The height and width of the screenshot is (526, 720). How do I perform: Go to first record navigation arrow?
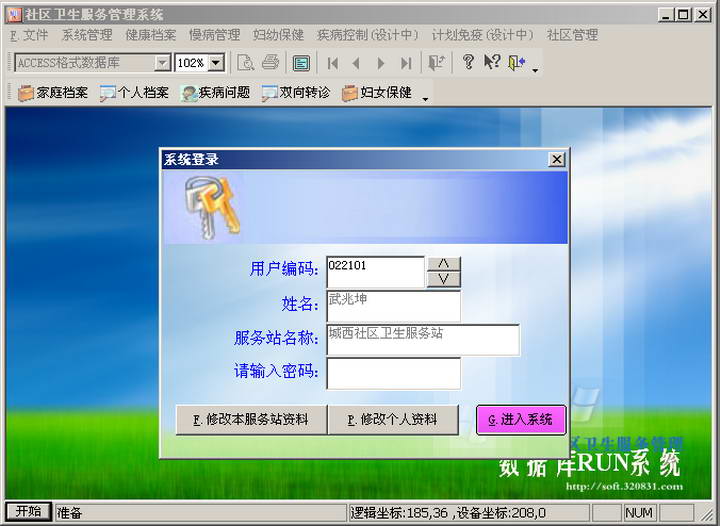pyautogui.click(x=333, y=63)
